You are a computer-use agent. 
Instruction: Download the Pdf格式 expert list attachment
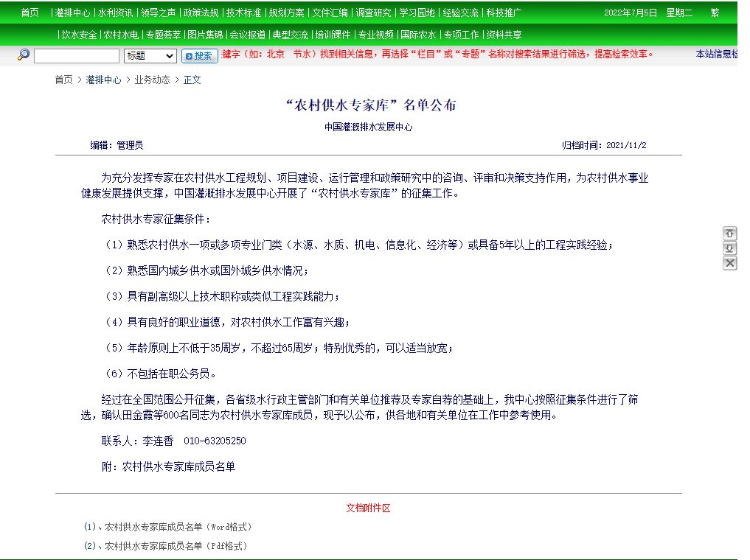pyautogui.click(x=176, y=546)
